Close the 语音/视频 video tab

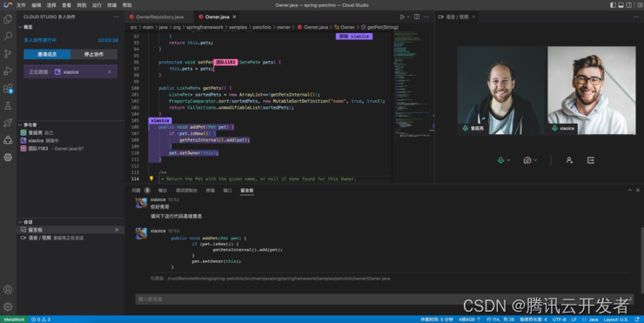[473, 17]
